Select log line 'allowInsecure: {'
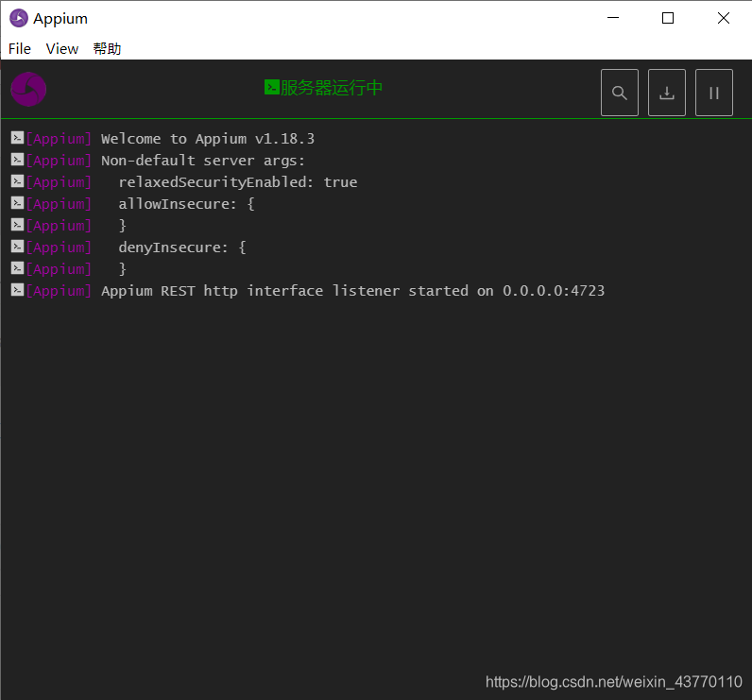The width and height of the screenshot is (752, 700). pyautogui.click(x=186, y=204)
